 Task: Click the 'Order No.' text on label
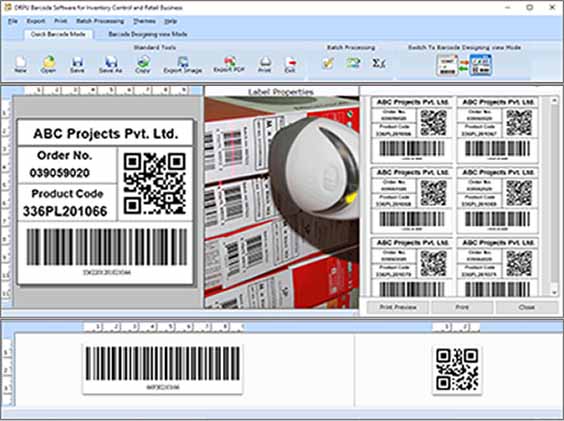(65, 155)
